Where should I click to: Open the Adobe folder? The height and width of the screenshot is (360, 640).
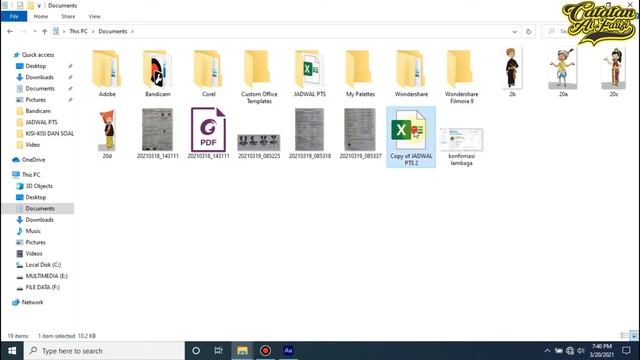(x=107, y=73)
